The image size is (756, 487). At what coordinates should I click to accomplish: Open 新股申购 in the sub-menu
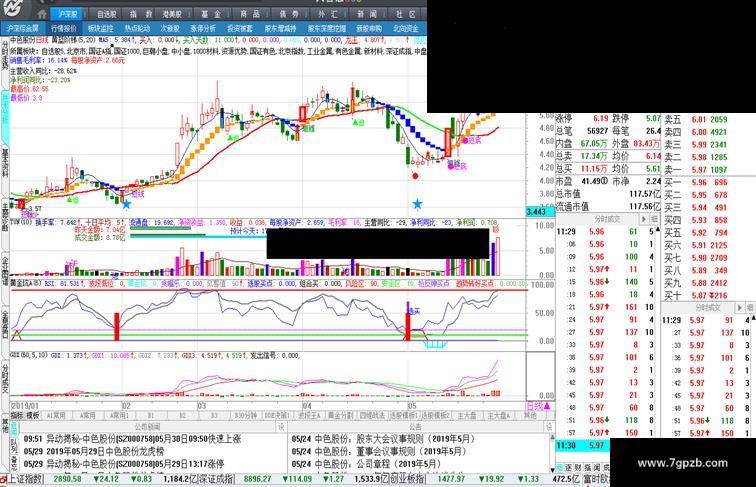click(x=369, y=28)
